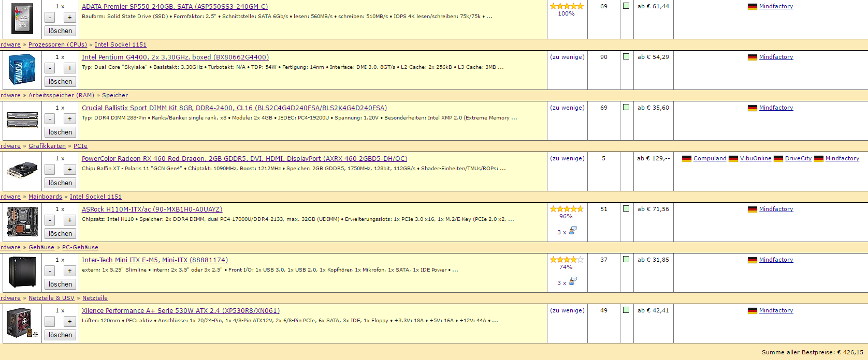The width and height of the screenshot is (868, 360).
Task: View Inter-Tech case star rating 74%
Action: [x=567, y=260]
